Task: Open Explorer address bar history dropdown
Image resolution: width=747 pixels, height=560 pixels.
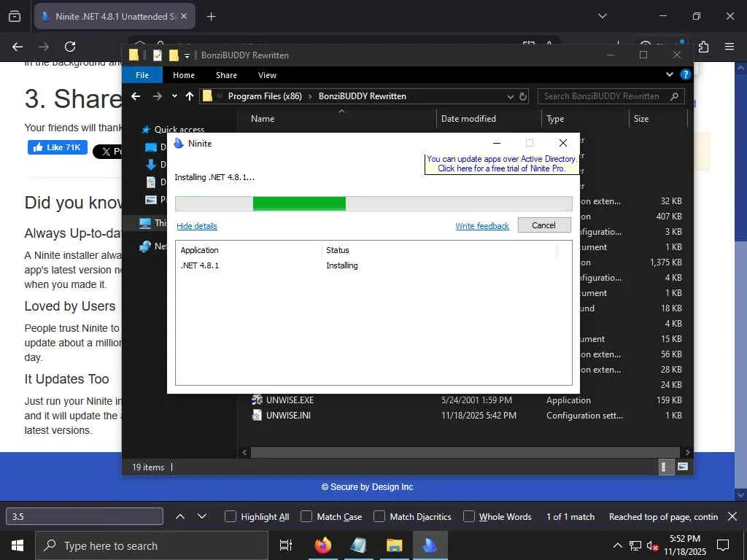Action: pyautogui.click(x=510, y=97)
